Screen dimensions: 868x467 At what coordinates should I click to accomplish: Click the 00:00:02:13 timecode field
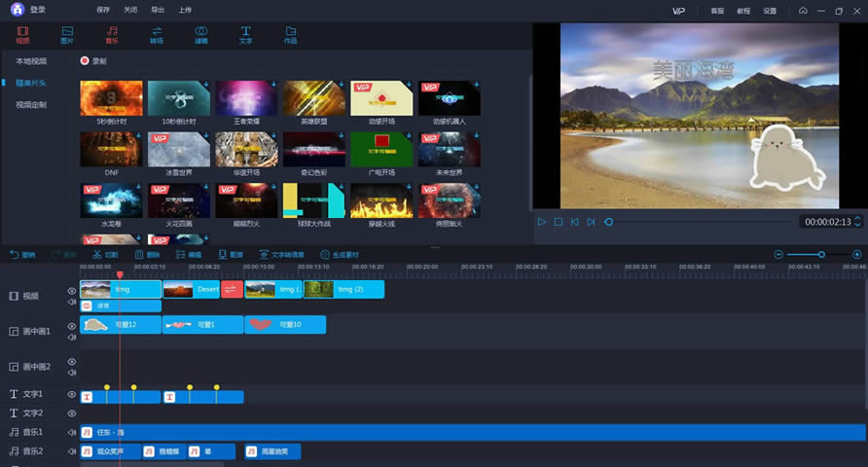tap(827, 222)
